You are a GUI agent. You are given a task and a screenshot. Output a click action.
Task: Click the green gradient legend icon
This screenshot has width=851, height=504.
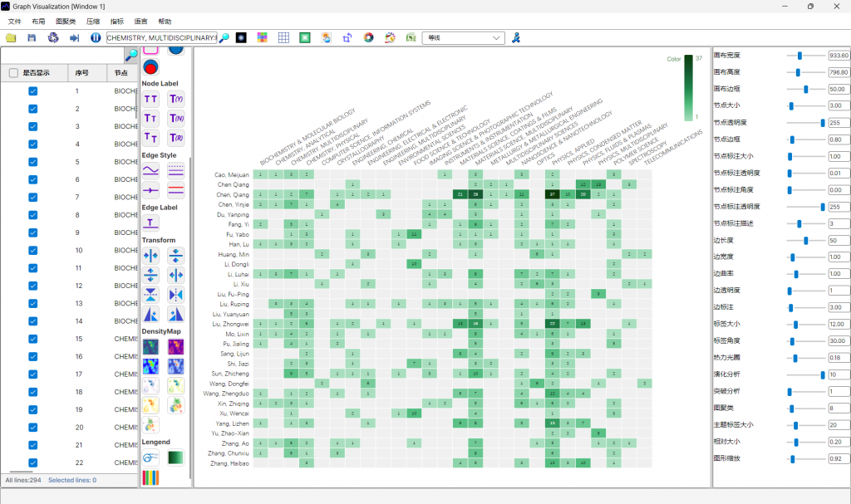coord(176,458)
